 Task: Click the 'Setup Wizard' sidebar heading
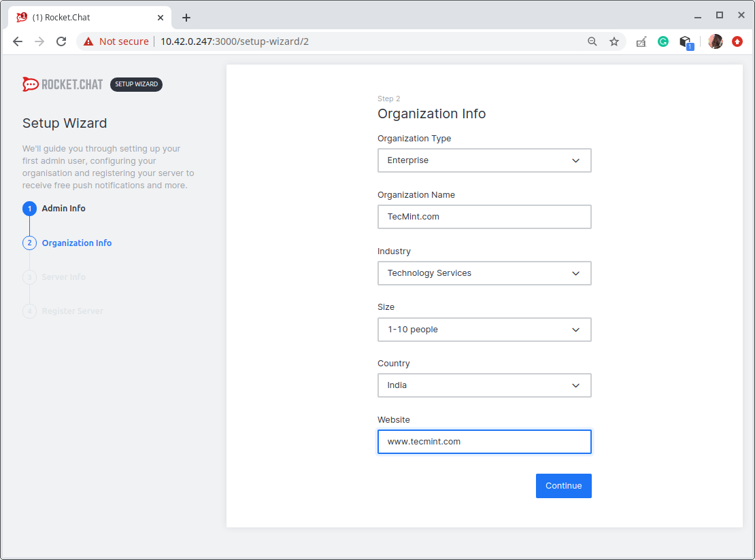[x=65, y=123]
